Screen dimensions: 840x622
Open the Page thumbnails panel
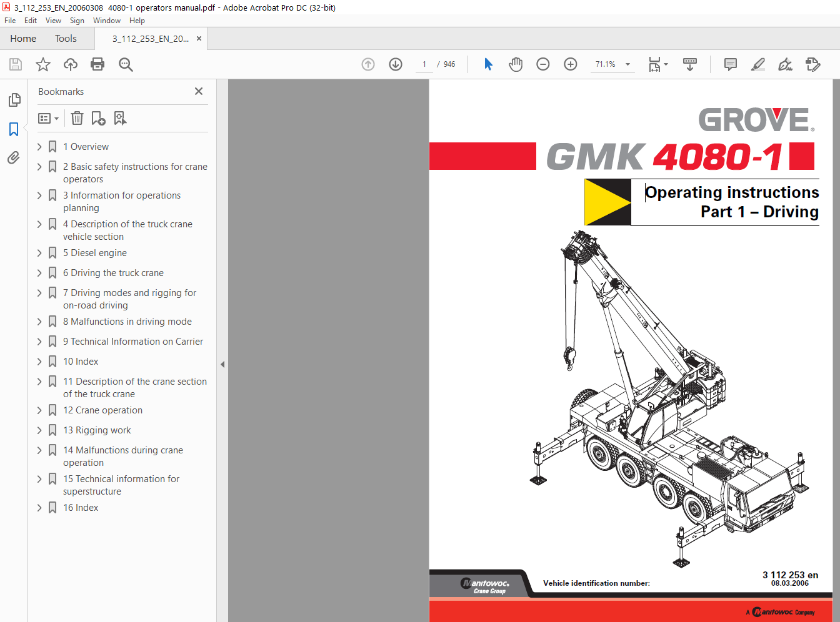click(x=14, y=100)
